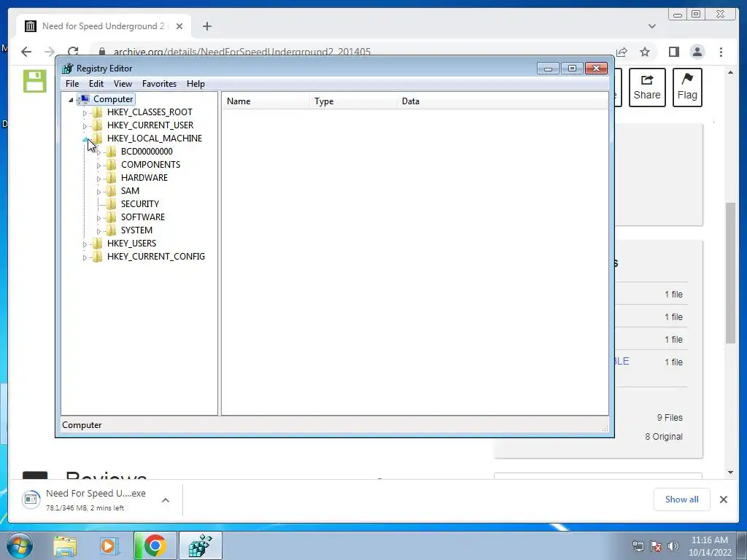Click the HKEY_LOCAL_MACHINE folder icon
747x560 pixels.
pyautogui.click(x=98, y=139)
